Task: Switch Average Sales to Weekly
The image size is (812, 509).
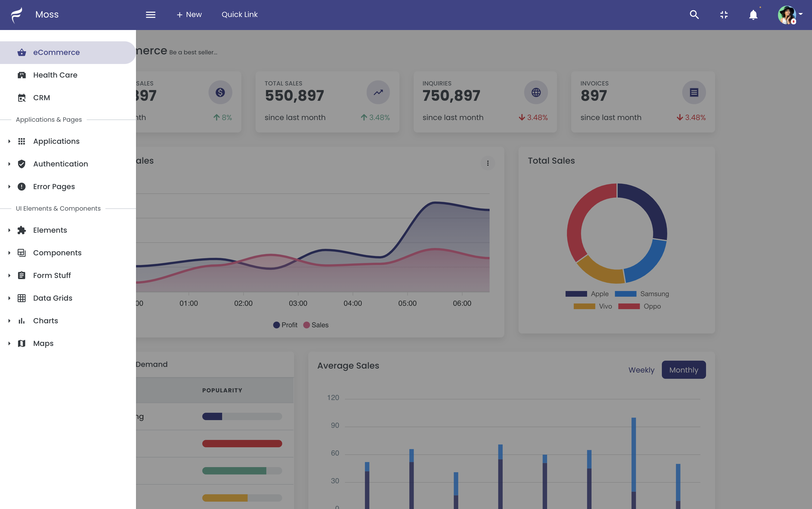Action: [641, 370]
